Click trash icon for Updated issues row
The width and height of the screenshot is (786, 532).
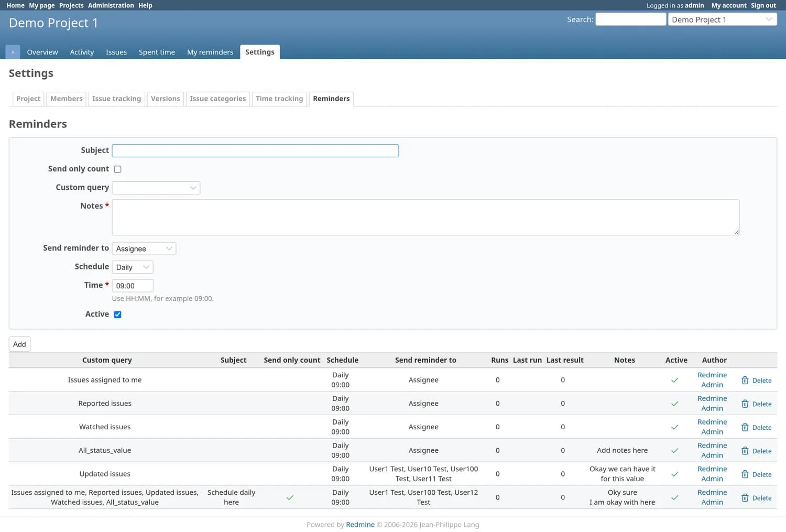click(745, 474)
